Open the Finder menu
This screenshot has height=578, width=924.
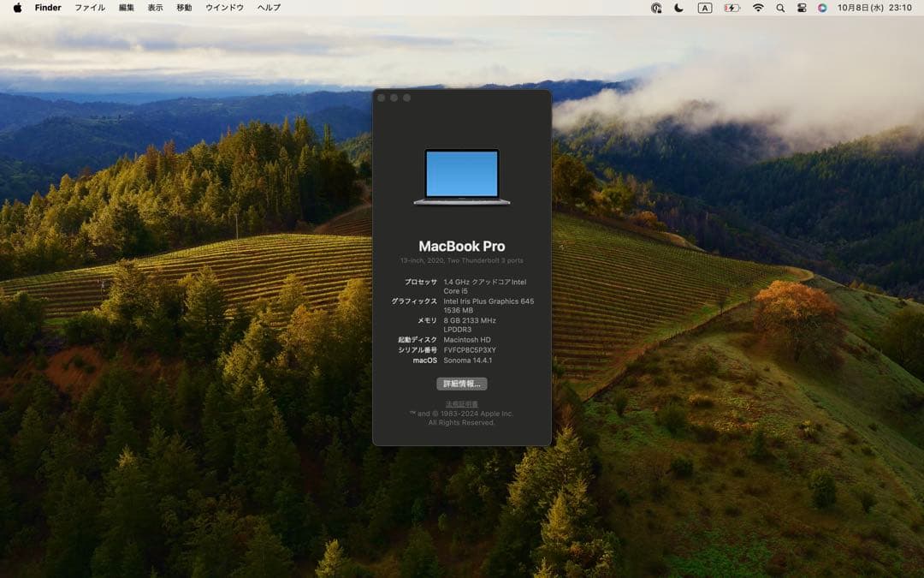tap(47, 8)
